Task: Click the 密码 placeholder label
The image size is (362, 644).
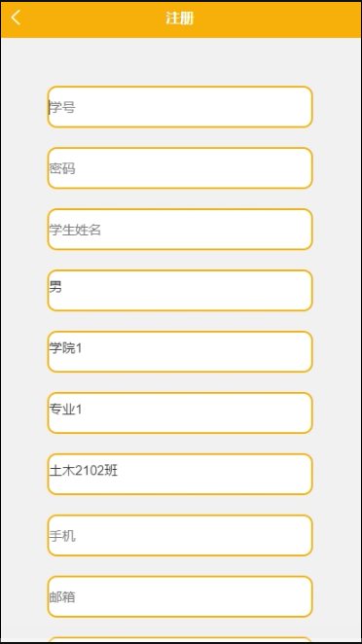Action: 62,169
